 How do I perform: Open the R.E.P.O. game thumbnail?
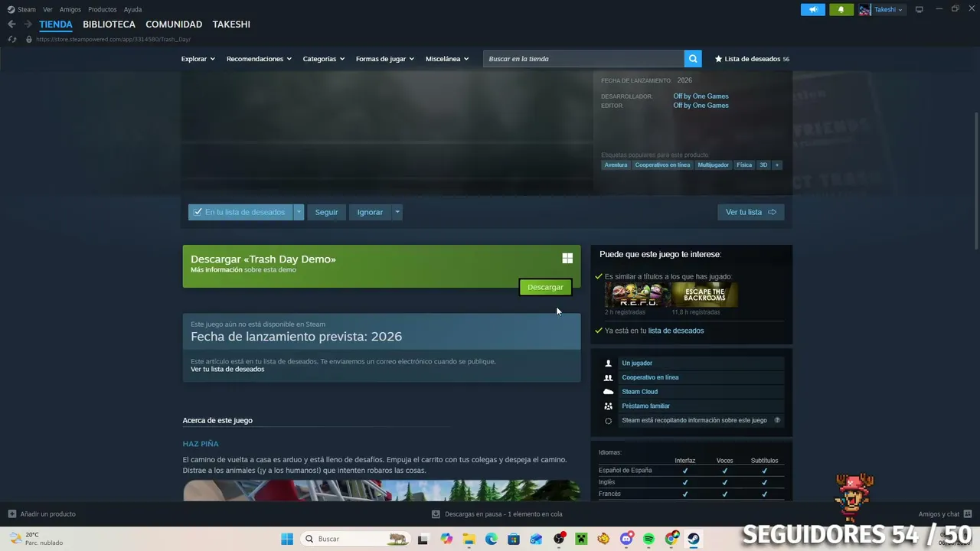(637, 295)
